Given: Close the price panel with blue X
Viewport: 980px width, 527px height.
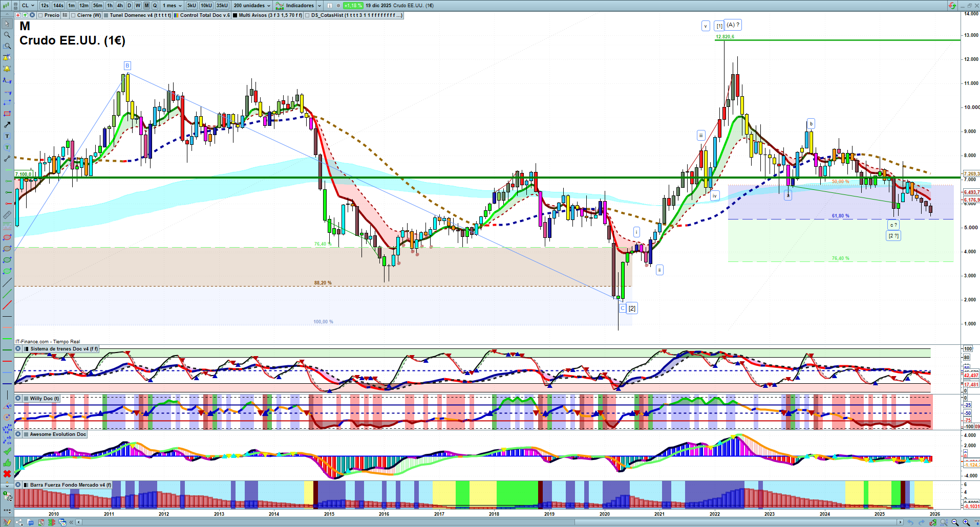Looking at the screenshot, I should pos(32,15).
